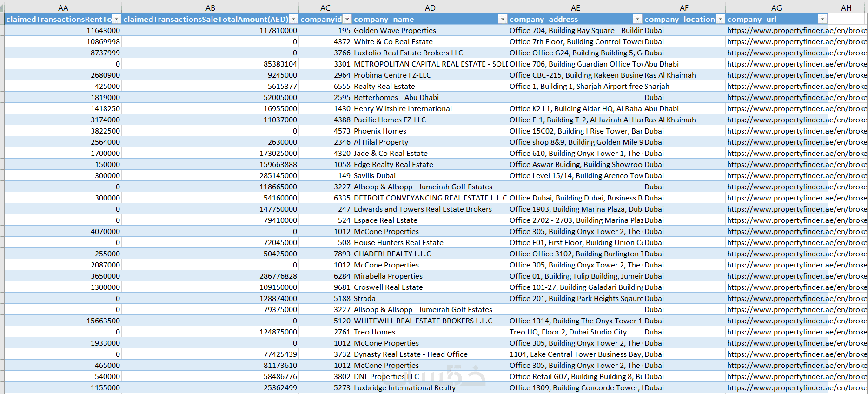Select the sale amount cell 285145000
Image resolution: width=868 pixels, height=394 pixels.
pos(210,175)
